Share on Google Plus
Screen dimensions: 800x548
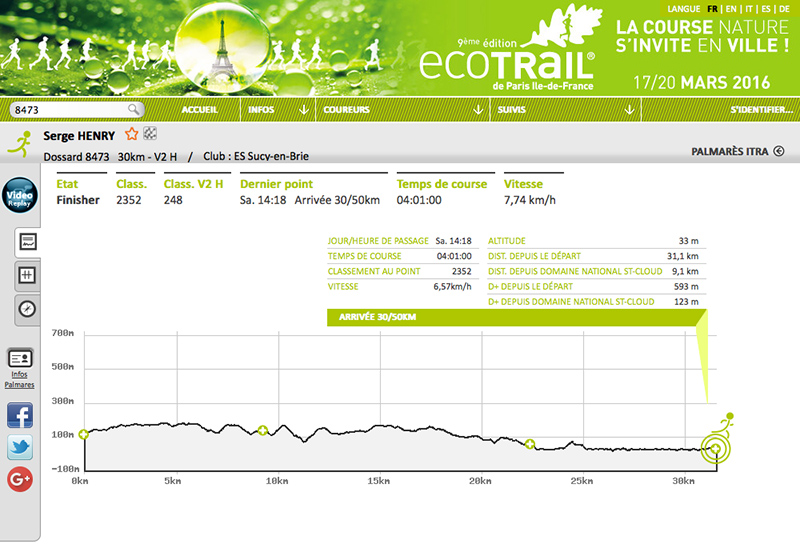(20, 479)
